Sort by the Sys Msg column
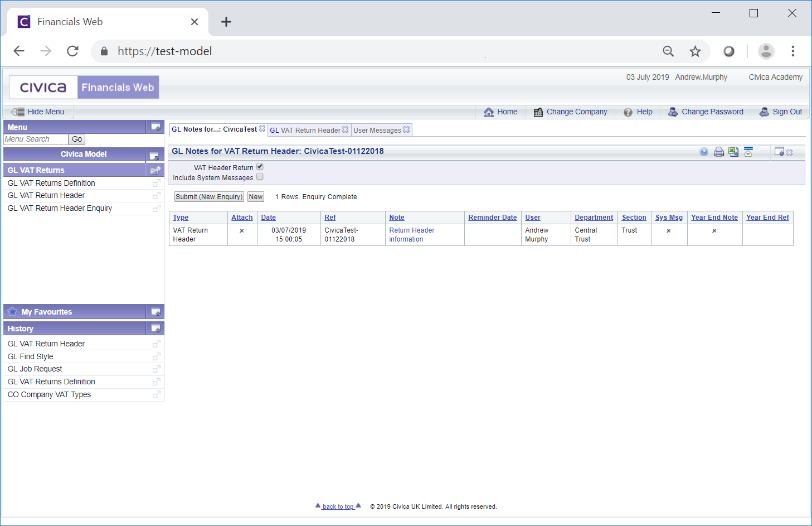Screen dimensions: 812x526 [x=669, y=218]
